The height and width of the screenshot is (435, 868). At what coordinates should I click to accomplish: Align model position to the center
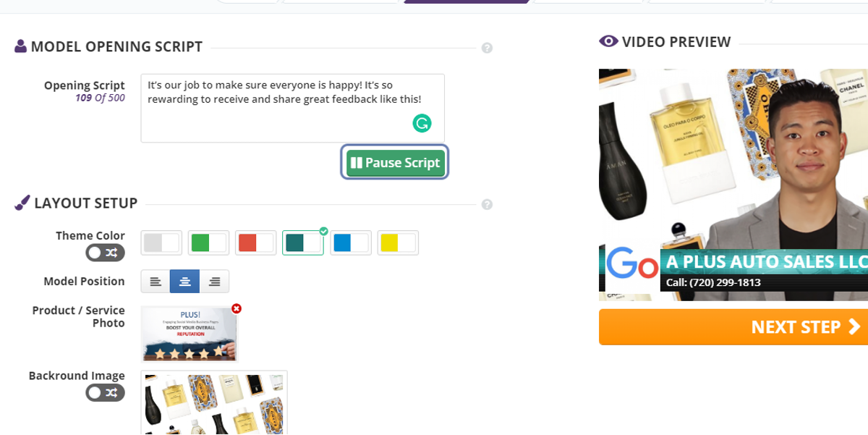(x=185, y=282)
